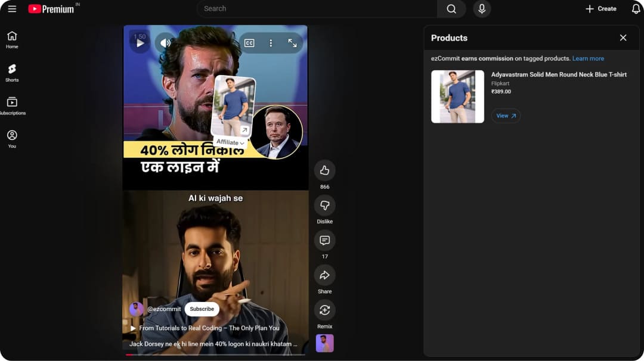The height and width of the screenshot is (361, 644).
Task: Open the @ezcommit channel avatar
Action: pos(137,309)
